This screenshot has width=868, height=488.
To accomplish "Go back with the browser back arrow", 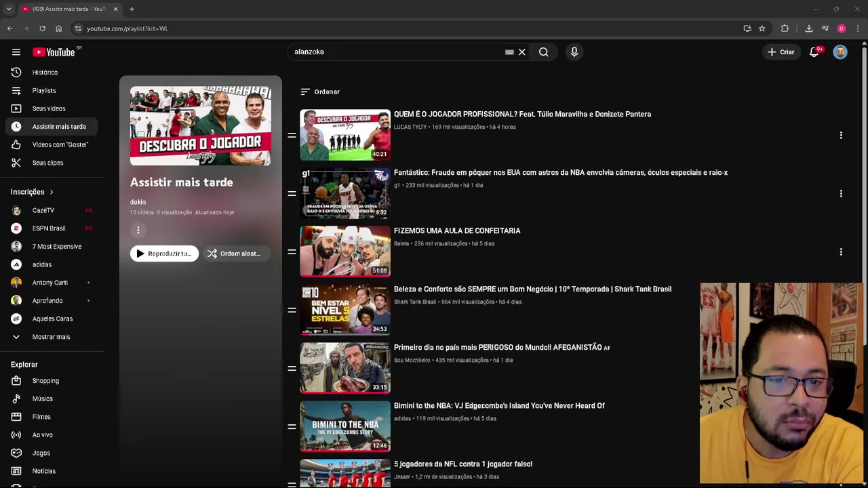I will (9, 28).
